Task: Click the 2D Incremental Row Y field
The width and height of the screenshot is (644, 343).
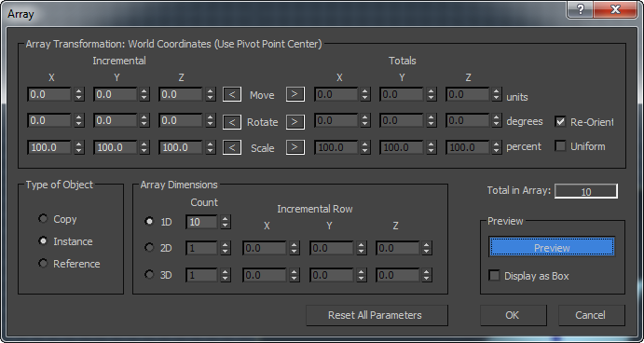Action: 332,248
